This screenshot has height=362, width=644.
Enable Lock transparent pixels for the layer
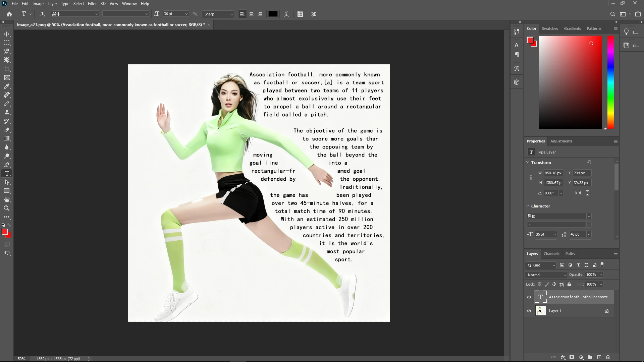coord(540,284)
